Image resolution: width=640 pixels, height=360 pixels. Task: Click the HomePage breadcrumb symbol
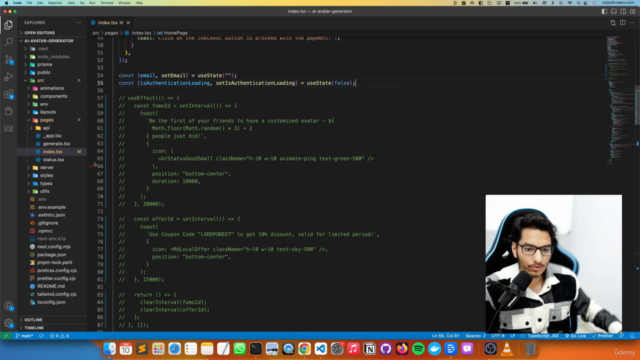click(x=176, y=33)
